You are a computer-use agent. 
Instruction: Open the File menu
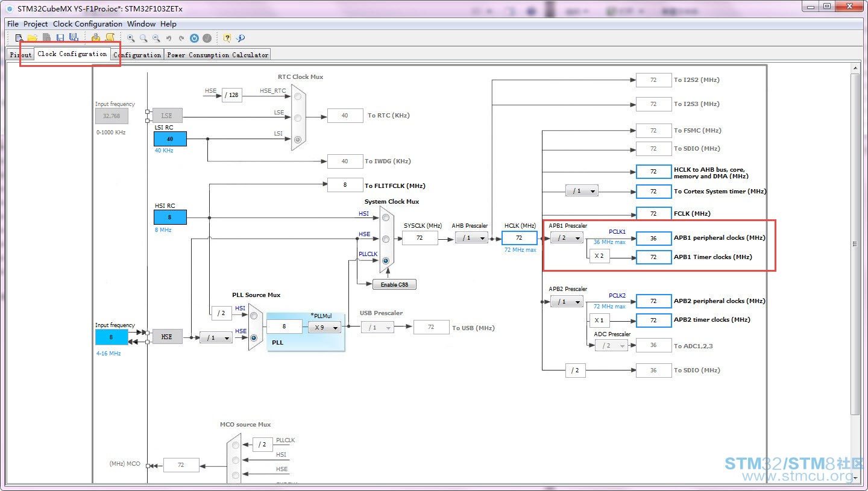point(13,24)
